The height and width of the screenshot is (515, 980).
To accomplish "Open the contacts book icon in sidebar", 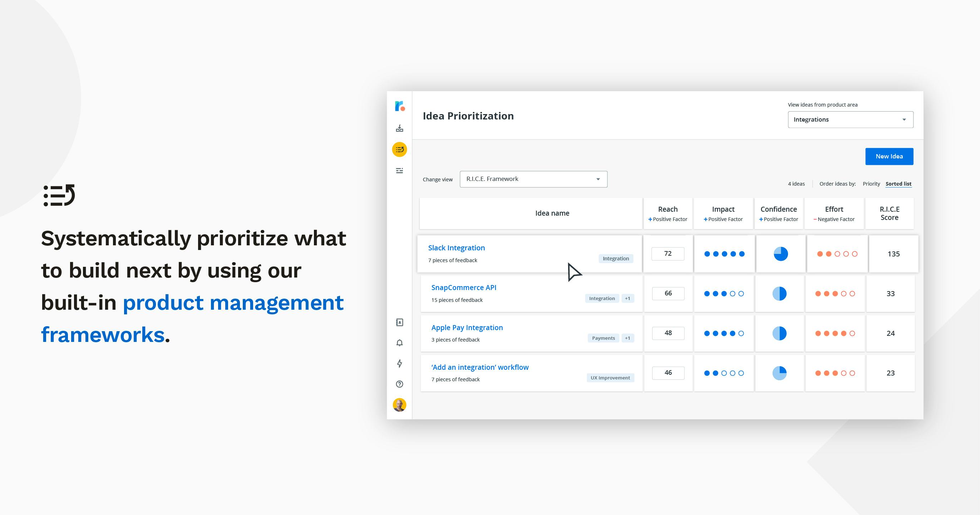I will tap(399, 322).
